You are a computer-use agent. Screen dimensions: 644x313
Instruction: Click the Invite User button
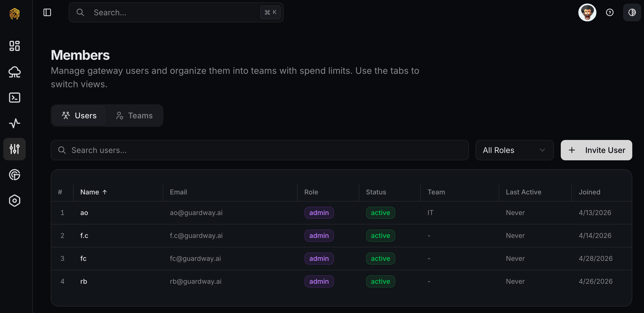click(x=596, y=150)
